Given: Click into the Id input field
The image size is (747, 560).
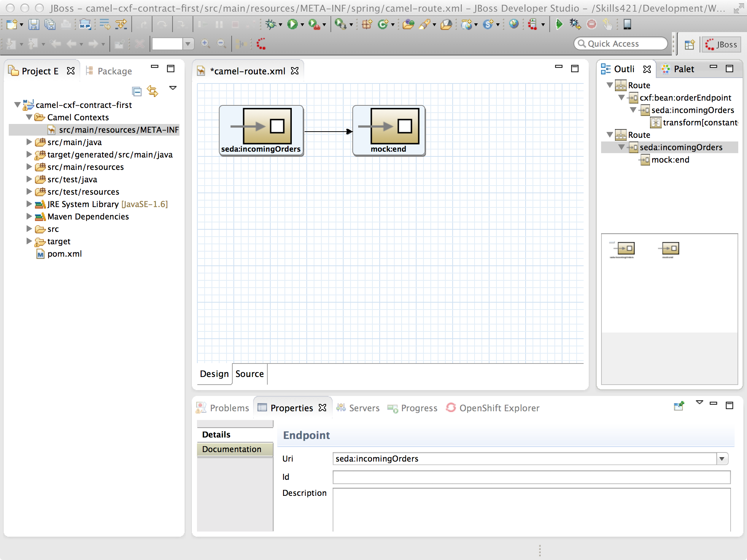Looking at the screenshot, I should pos(531,477).
